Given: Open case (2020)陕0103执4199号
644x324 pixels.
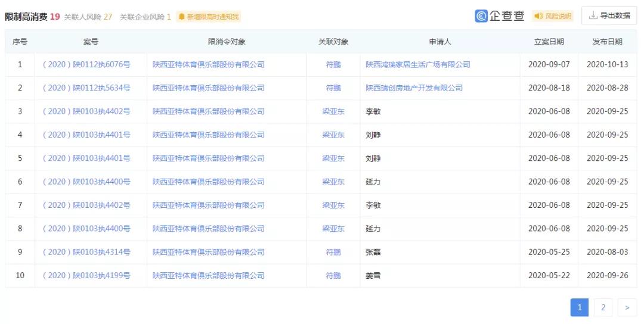Looking at the screenshot, I should point(86,275).
